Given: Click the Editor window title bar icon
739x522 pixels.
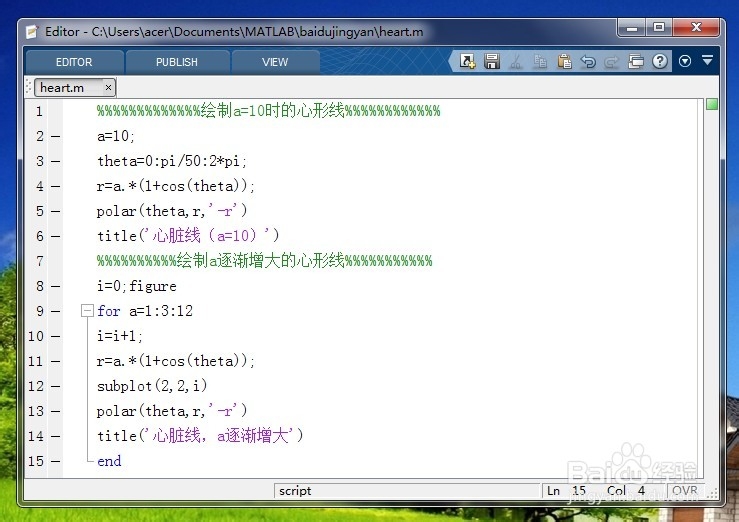Looking at the screenshot, I should (x=32, y=32).
